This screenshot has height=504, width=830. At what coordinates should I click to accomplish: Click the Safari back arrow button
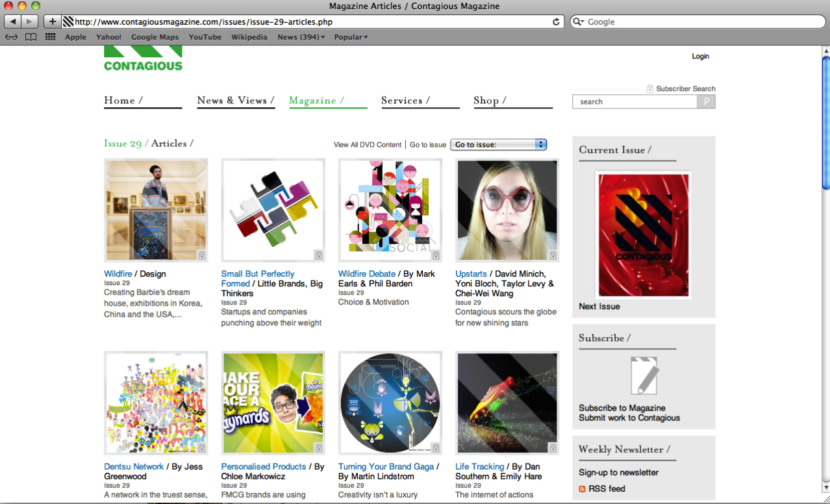13,21
